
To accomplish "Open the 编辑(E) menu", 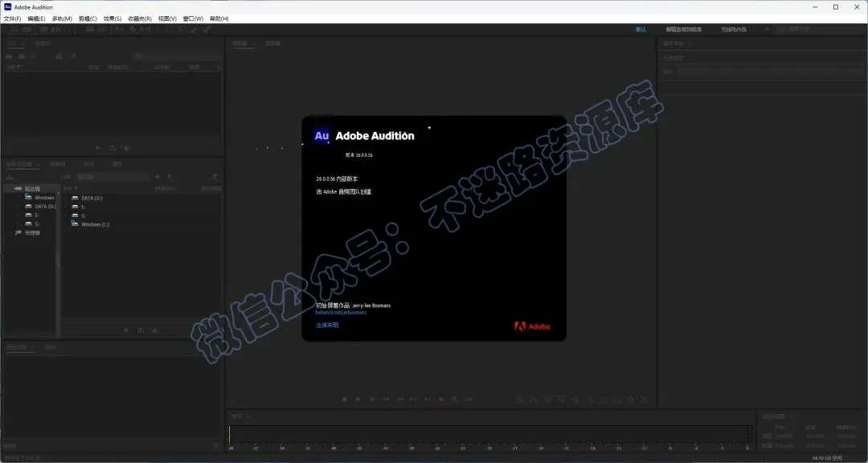I will 36,18.
